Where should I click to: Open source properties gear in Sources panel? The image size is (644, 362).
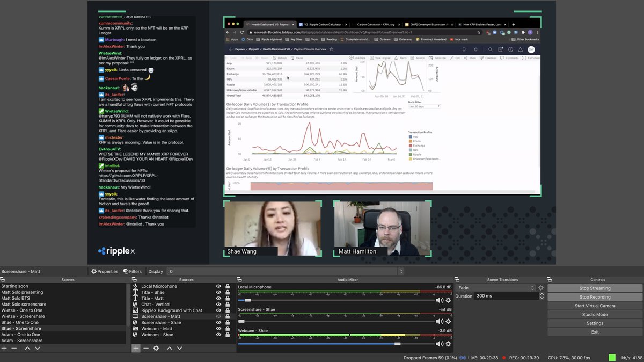tap(156, 348)
